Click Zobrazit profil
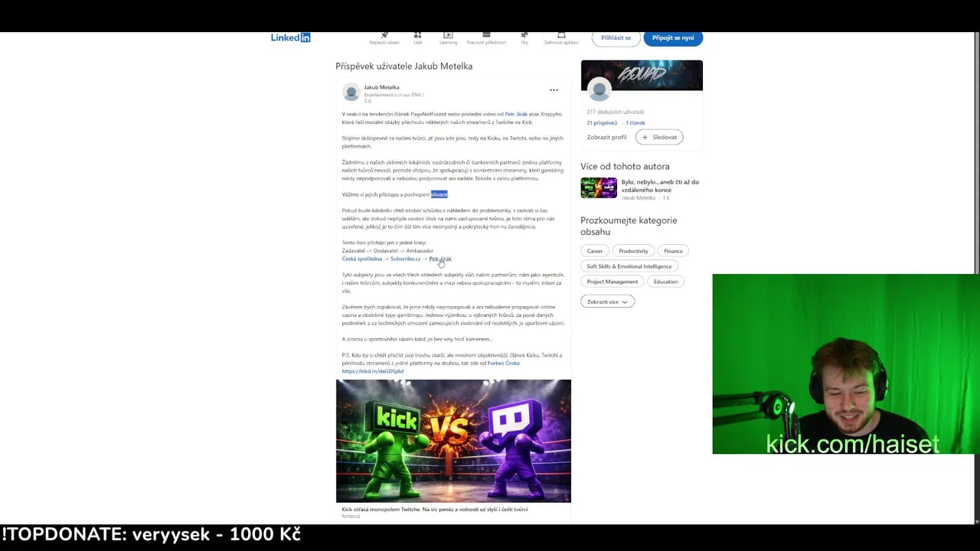The height and width of the screenshot is (551, 980). pos(606,137)
